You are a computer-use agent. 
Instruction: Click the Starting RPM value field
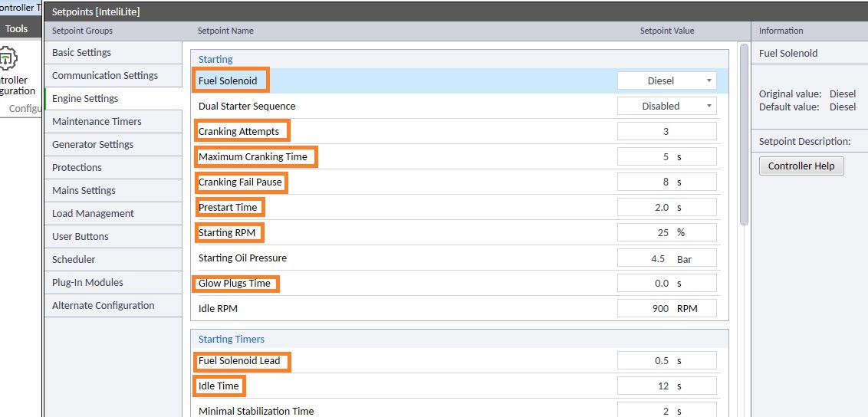point(666,232)
